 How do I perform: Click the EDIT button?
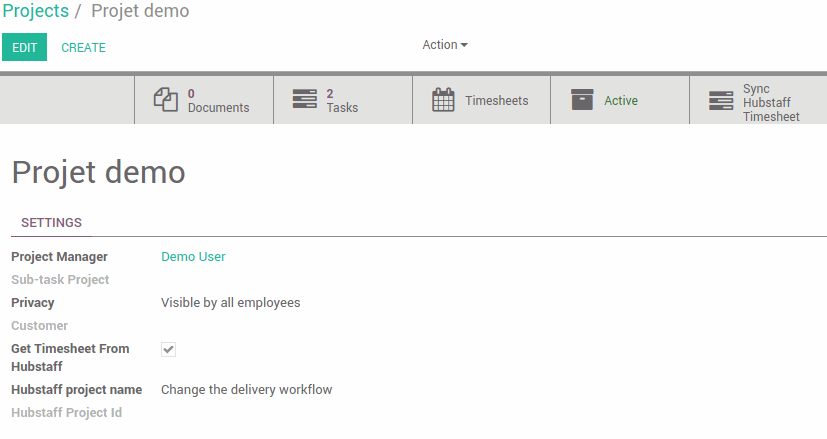point(24,47)
